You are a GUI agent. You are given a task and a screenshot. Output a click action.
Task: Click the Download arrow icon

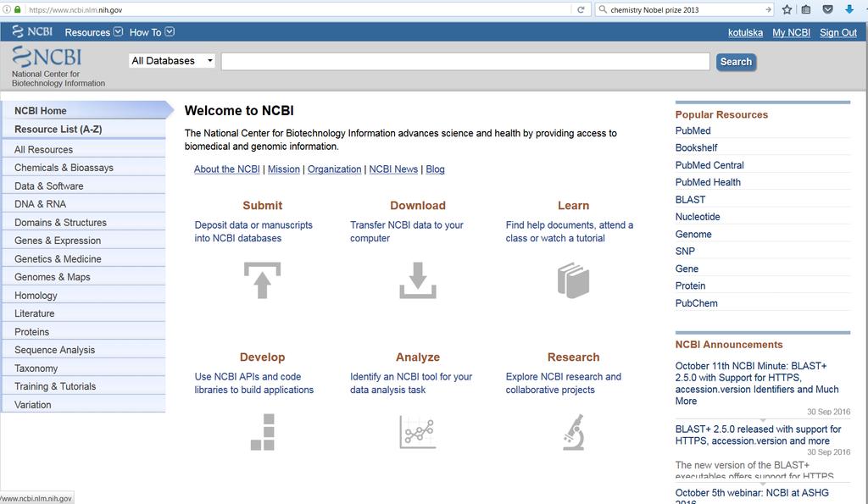pyautogui.click(x=418, y=280)
